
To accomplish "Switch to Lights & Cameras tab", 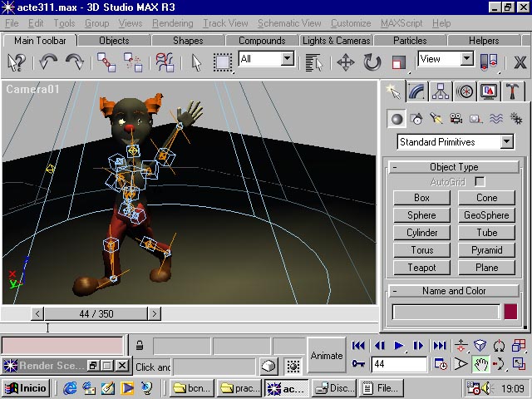I will [336, 40].
